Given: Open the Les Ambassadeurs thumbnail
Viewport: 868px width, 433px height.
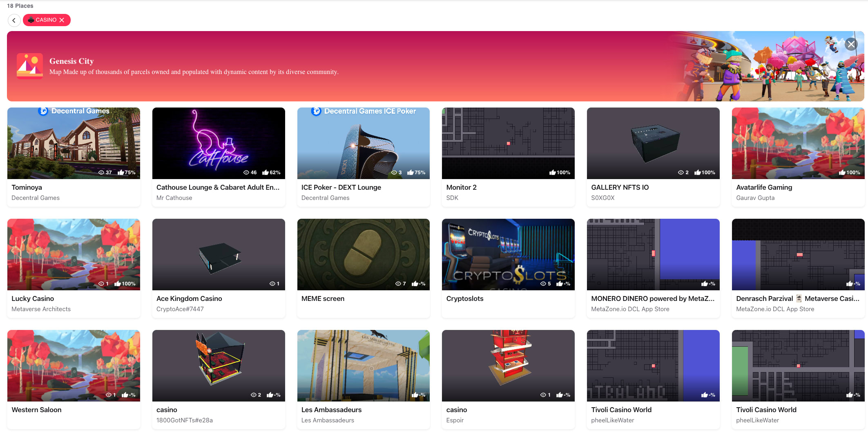Looking at the screenshot, I should [x=364, y=366].
